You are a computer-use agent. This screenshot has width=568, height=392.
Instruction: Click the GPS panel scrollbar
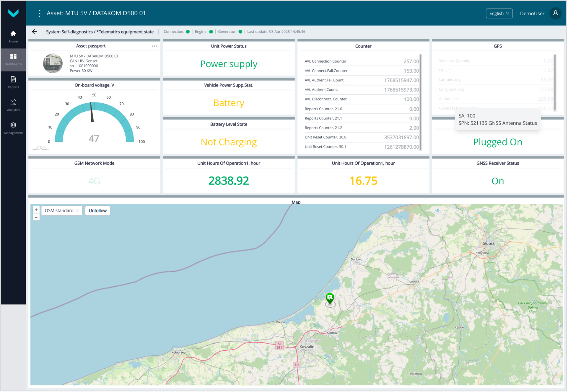coord(555,83)
